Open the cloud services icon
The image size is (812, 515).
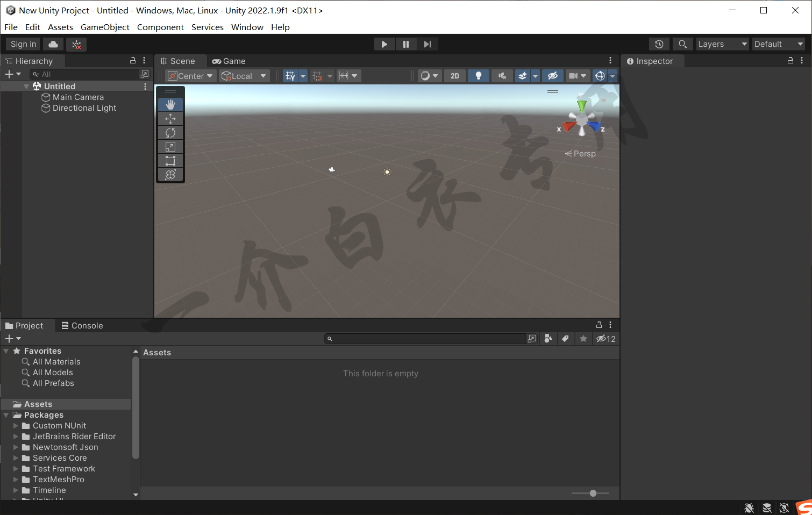(x=53, y=44)
